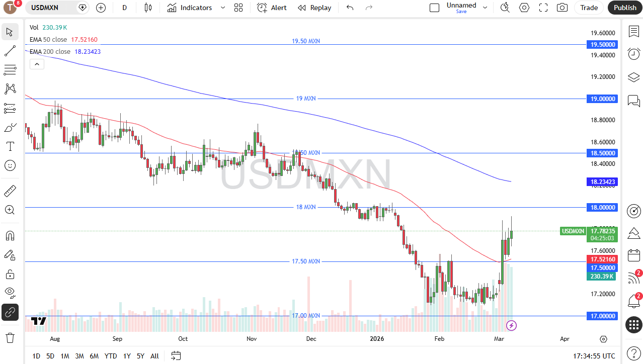Click the purple lightning event marker
Screen dimensions: 643x364
pyautogui.click(x=512, y=326)
